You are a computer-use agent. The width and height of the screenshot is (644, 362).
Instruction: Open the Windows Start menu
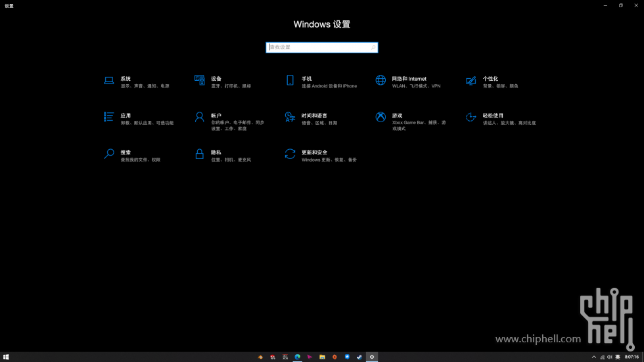coord(6,357)
